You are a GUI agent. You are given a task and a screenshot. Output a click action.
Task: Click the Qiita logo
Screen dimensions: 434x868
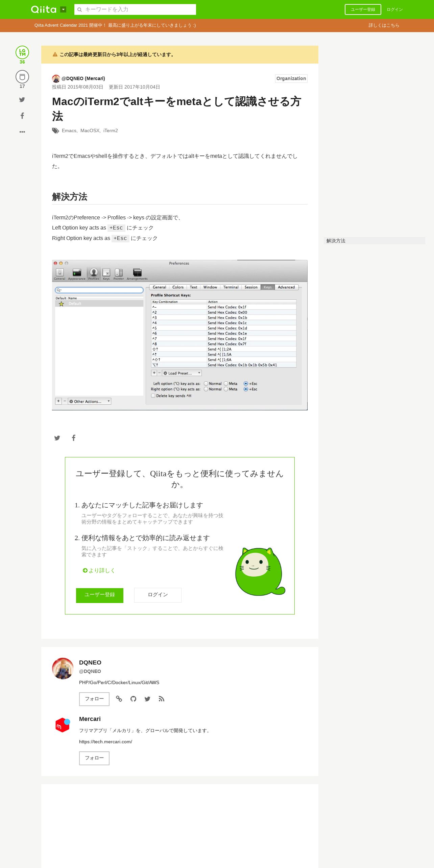click(x=44, y=9)
